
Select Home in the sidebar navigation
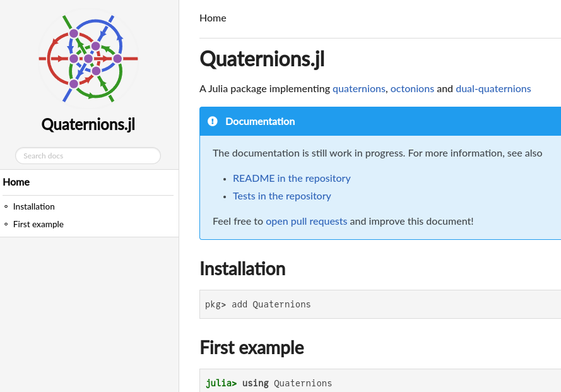click(16, 182)
